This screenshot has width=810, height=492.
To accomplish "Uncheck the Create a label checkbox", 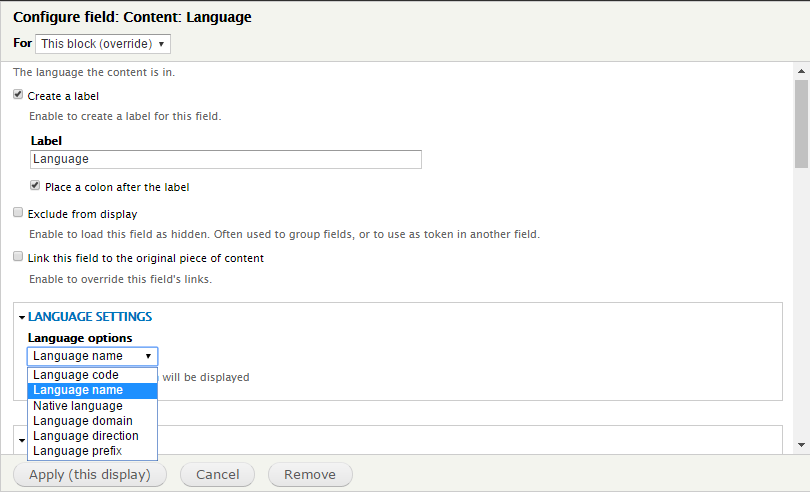I will (x=18, y=96).
